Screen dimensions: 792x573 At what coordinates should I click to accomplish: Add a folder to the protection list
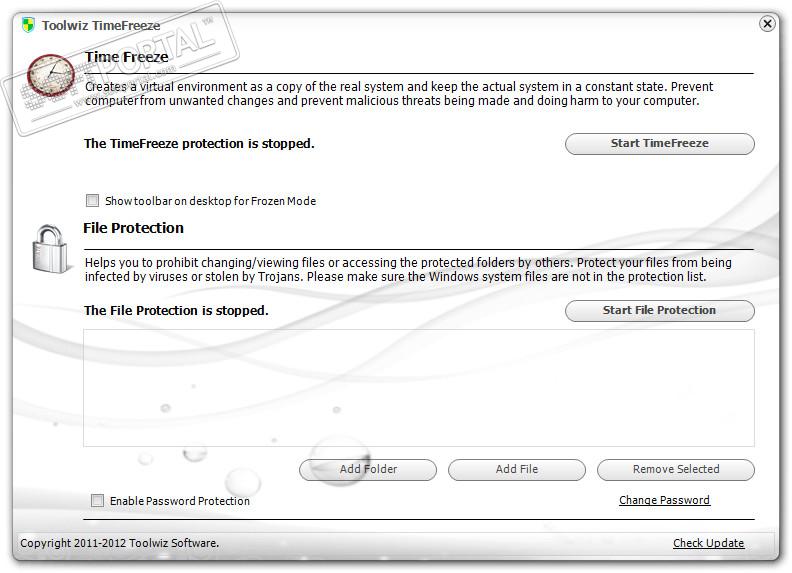(x=368, y=469)
